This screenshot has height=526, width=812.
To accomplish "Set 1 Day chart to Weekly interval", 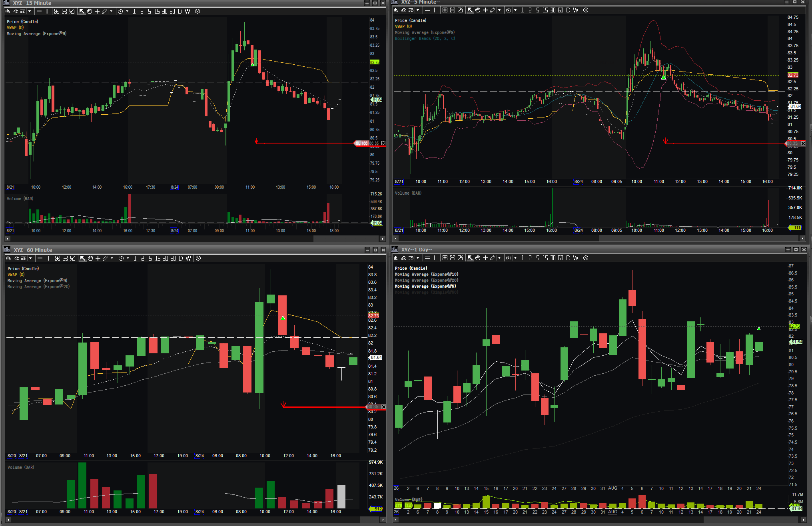I will click(576, 258).
